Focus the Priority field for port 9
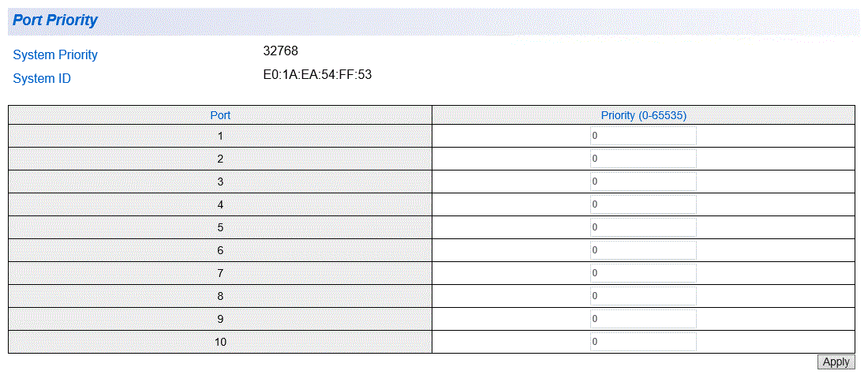The image size is (868, 386). pyautogui.click(x=643, y=319)
